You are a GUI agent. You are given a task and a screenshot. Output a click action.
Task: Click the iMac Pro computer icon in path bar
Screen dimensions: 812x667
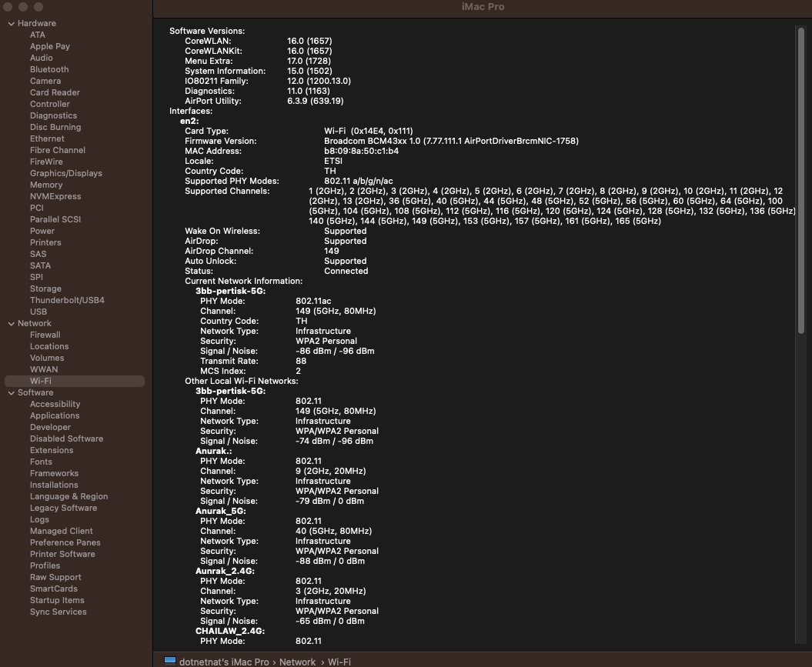click(170, 661)
